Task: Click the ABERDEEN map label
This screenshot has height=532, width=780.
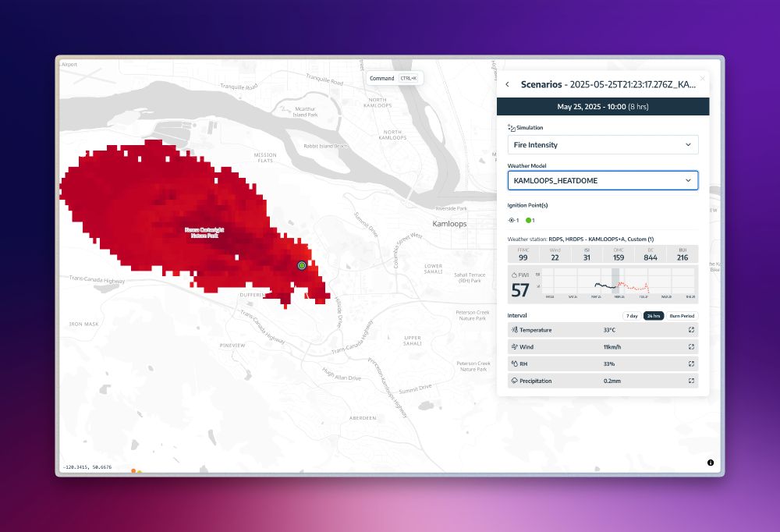Action: click(x=363, y=418)
